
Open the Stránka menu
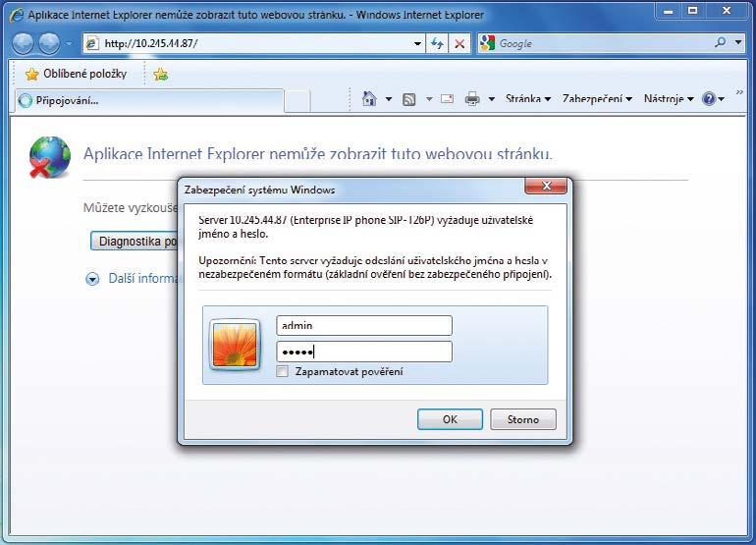click(528, 99)
